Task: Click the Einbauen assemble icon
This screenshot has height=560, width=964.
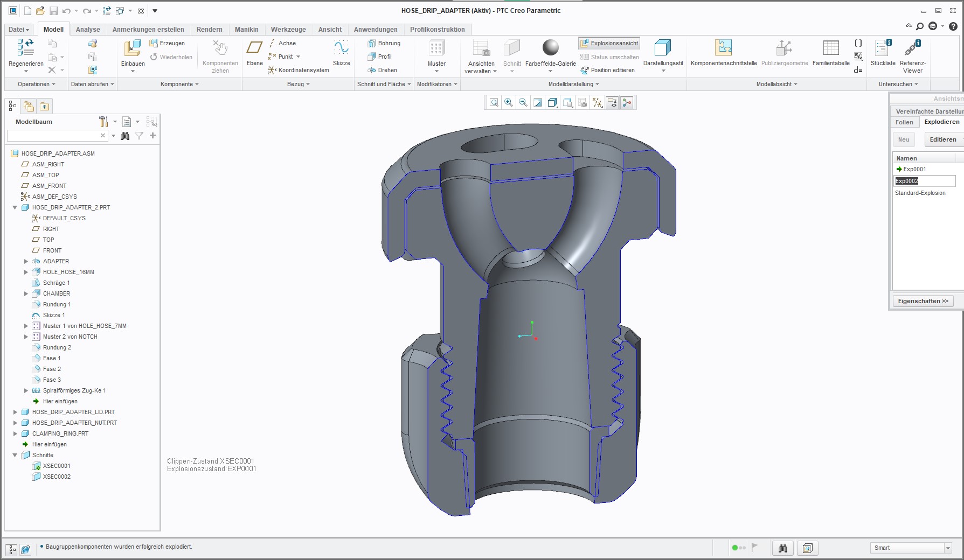Action: [132, 48]
